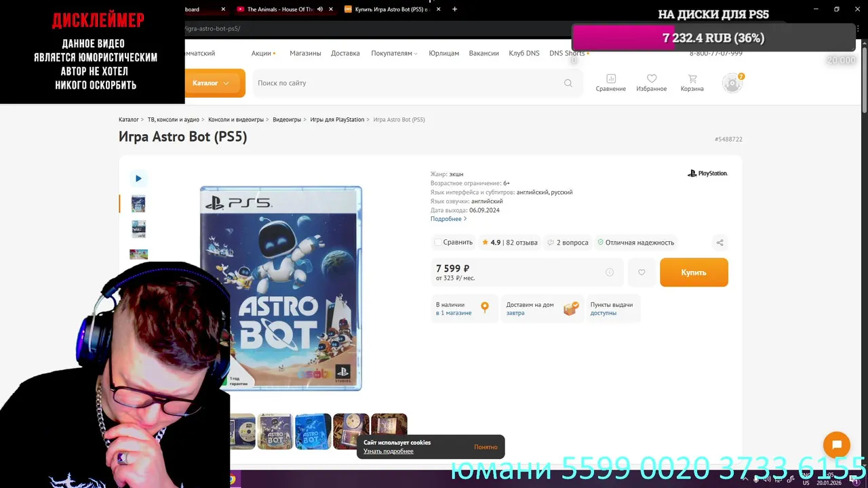The width and height of the screenshot is (868, 488).
Task: Open Узнать подробнее cookies link
Action: point(388,451)
